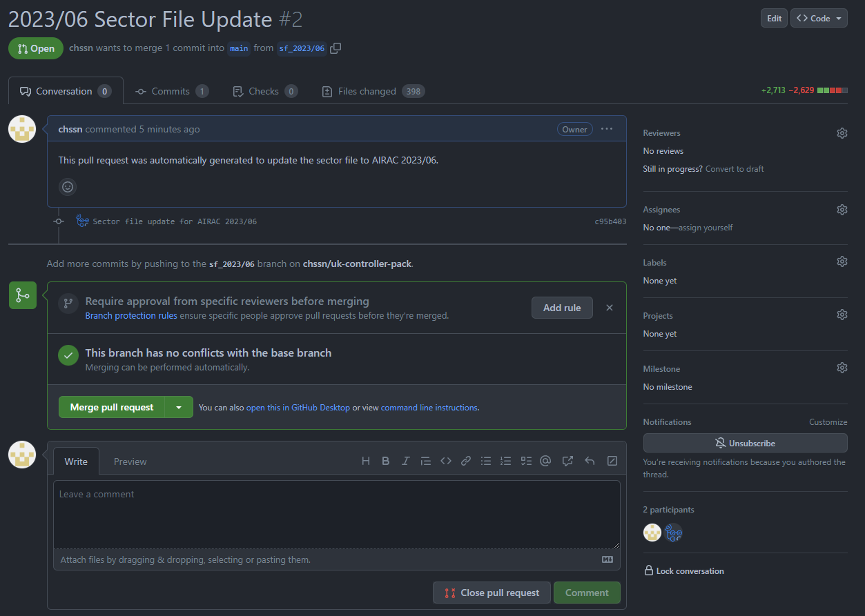Click the diff stat colored blocks

(831, 90)
